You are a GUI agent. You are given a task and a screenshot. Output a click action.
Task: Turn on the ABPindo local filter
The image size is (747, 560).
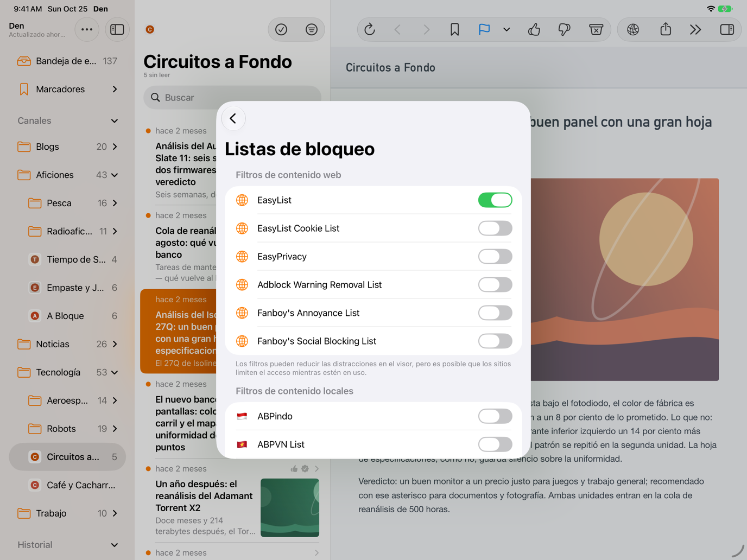pyautogui.click(x=495, y=416)
